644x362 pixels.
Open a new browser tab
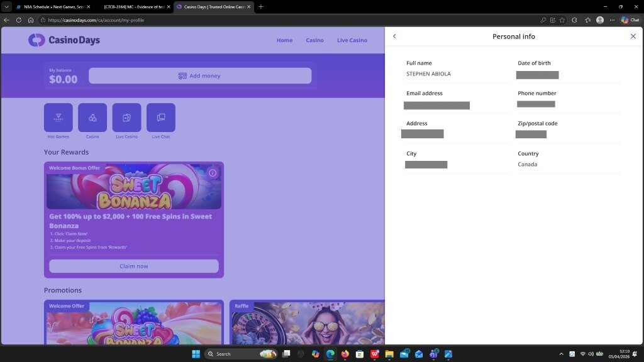coord(260,6)
